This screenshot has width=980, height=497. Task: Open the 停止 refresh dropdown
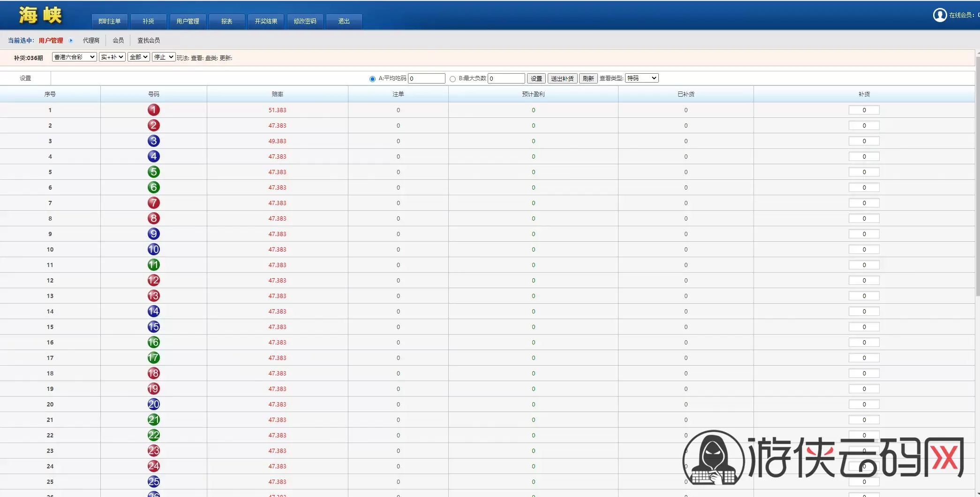(164, 57)
